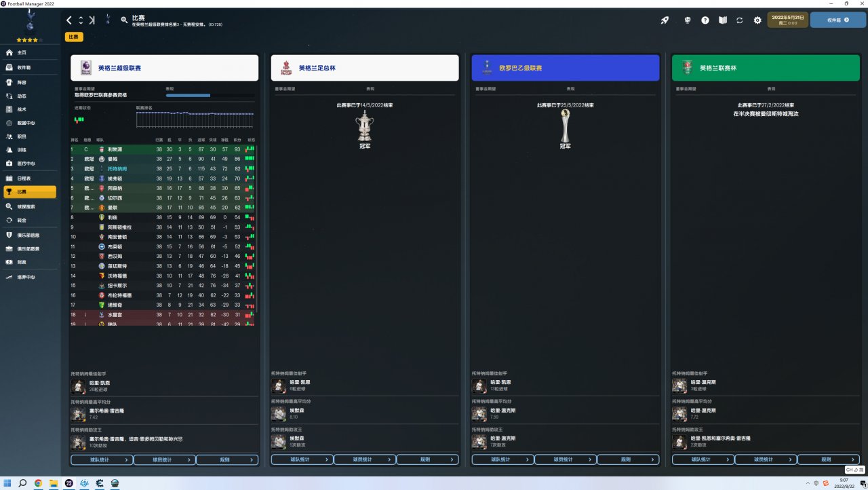
Task: Open the history up-down arrows selector
Action: [81, 20]
